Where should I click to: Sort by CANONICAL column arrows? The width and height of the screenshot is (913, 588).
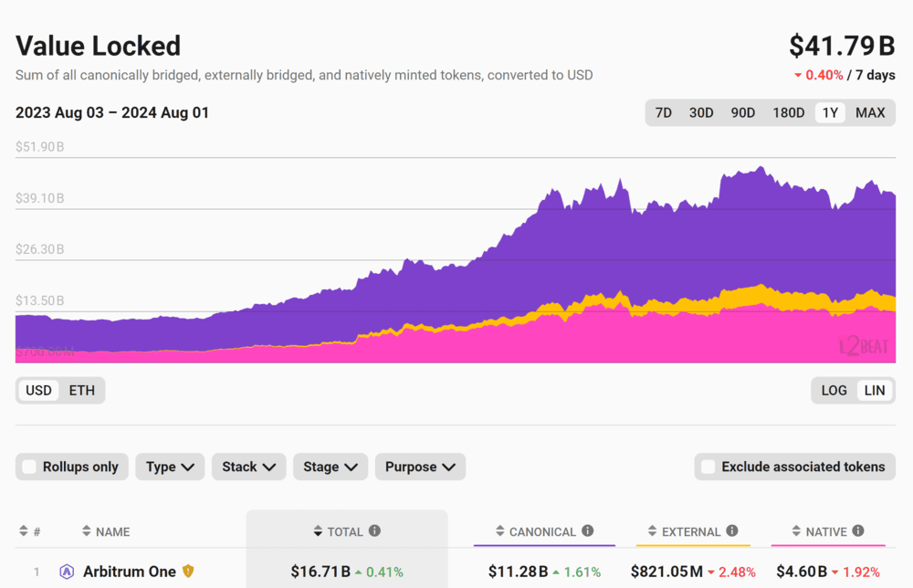click(499, 530)
